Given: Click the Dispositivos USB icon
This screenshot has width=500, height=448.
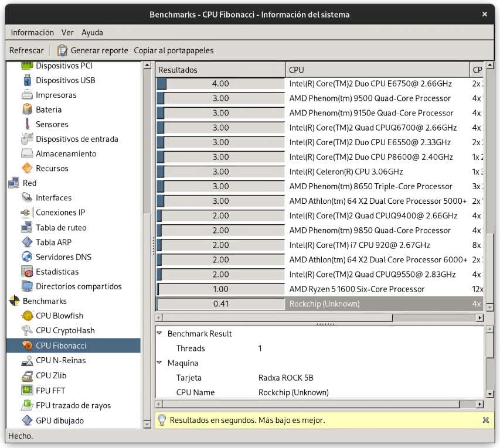Looking at the screenshot, I should [28, 80].
